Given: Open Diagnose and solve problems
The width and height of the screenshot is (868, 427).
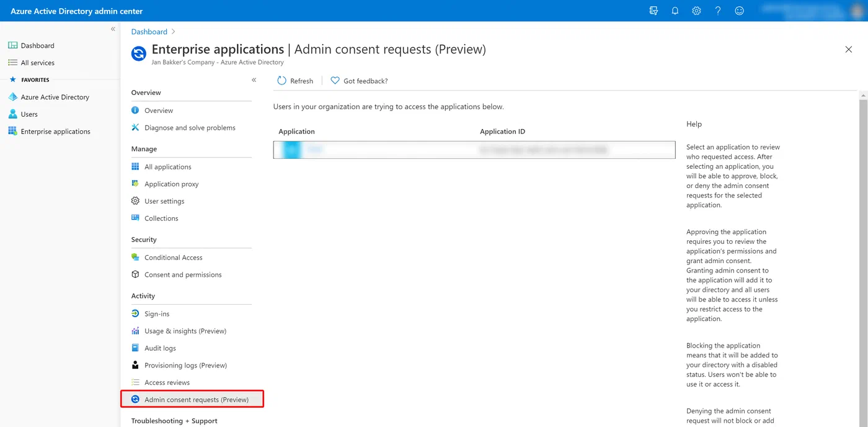Looking at the screenshot, I should point(190,128).
